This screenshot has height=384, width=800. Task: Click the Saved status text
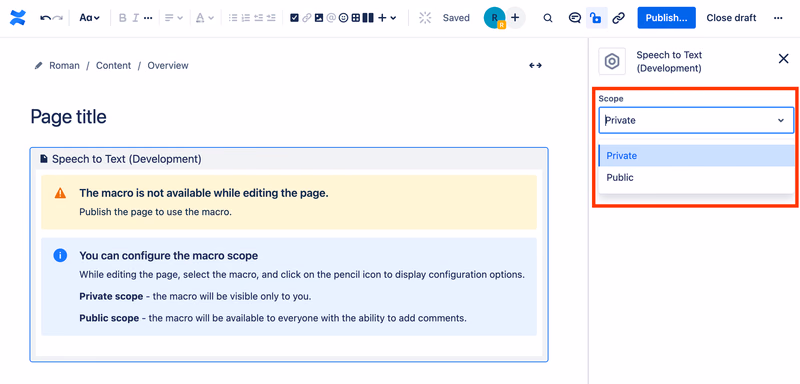coord(456,18)
